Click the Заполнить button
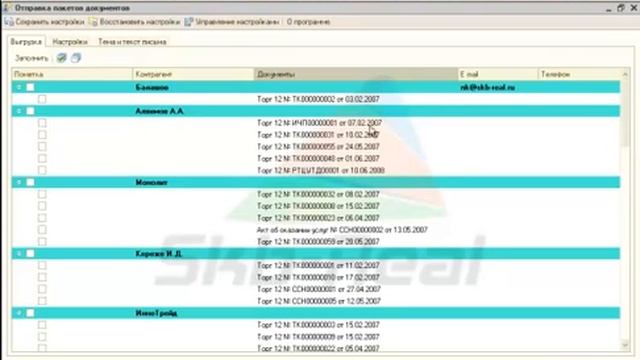Screen dimensions: 640x360 pyautogui.click(x=32, y=58)
